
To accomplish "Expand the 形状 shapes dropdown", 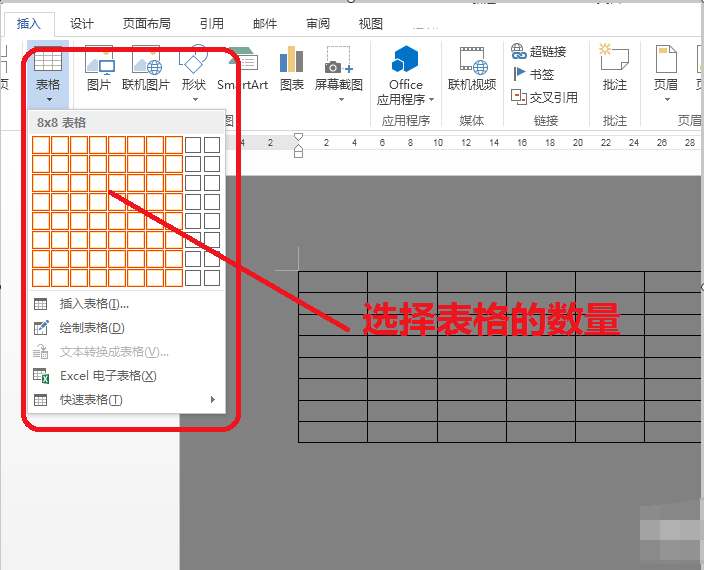I will (195, 99).
